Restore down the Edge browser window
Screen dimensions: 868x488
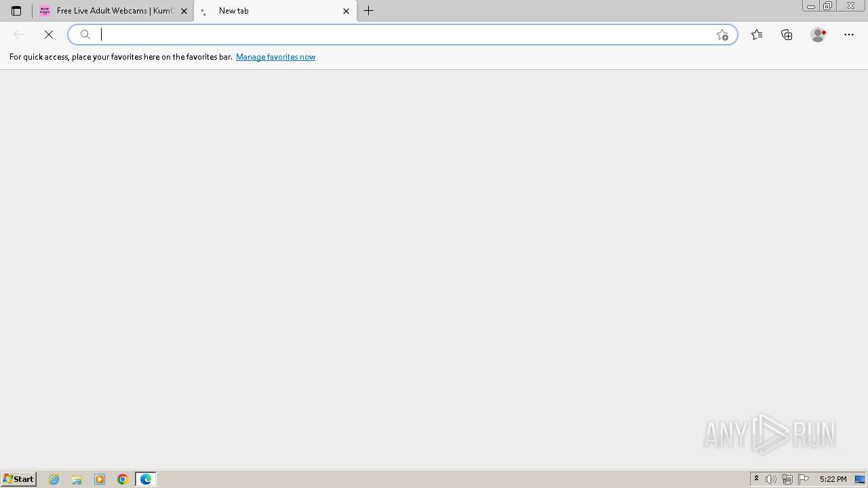point(827,6)
